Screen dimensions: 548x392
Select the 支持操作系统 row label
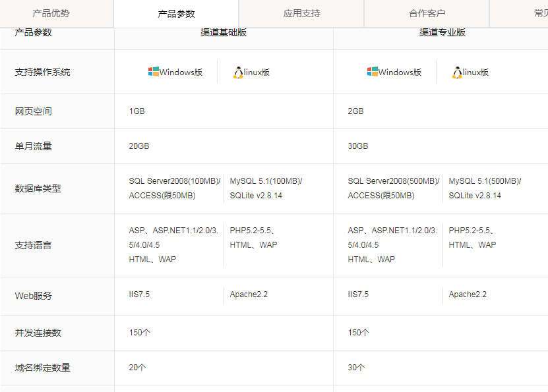point(43,72)
